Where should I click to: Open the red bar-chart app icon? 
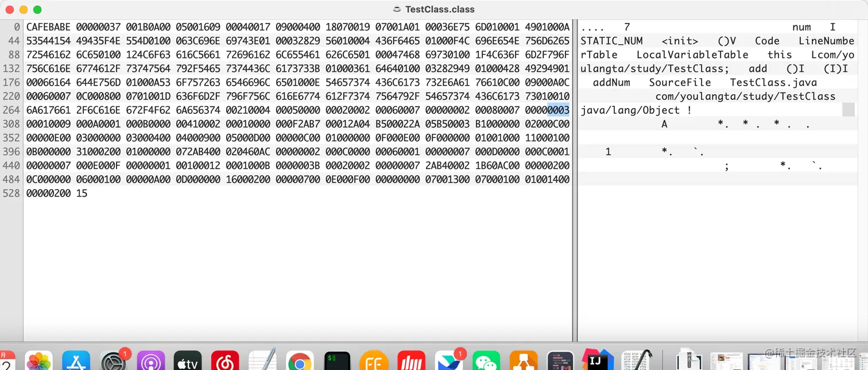[x=412, y=361]
